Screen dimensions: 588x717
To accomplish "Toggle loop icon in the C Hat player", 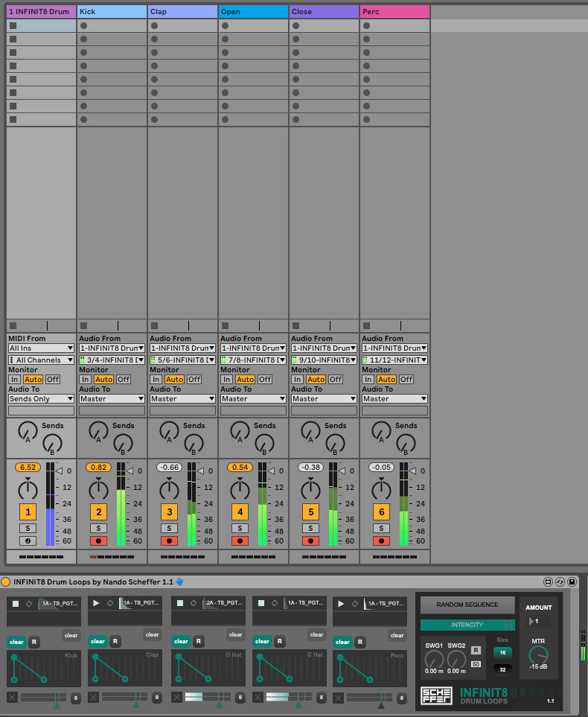I will pos(275,603).
